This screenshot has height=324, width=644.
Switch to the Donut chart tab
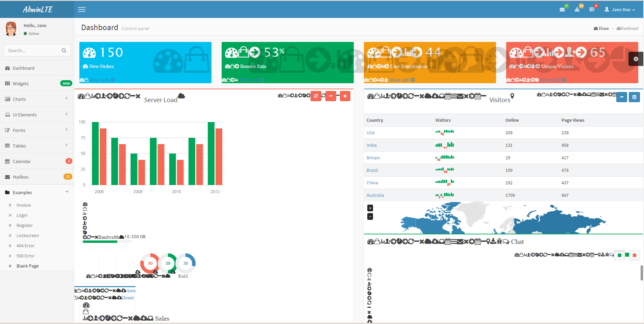128,298
